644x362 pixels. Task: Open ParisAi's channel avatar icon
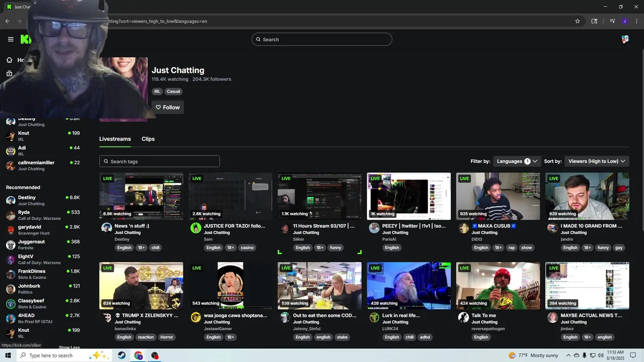click(374, 228)
